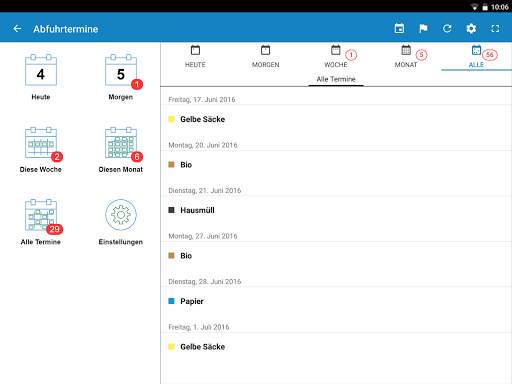Image resolution: width=512 pixels, height=384 pixels.
Task: Switch to the WOCHE tab
Action: click(x=336, y=56)
